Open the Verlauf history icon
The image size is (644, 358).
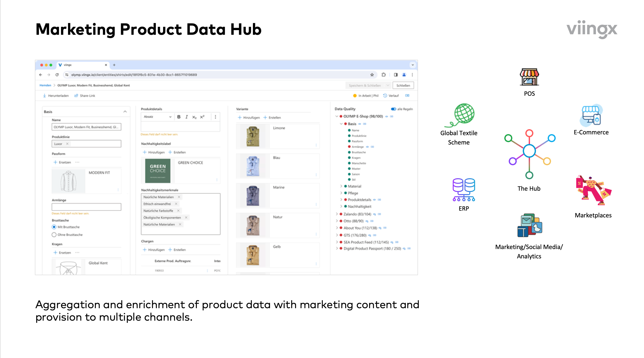(385, 95)
